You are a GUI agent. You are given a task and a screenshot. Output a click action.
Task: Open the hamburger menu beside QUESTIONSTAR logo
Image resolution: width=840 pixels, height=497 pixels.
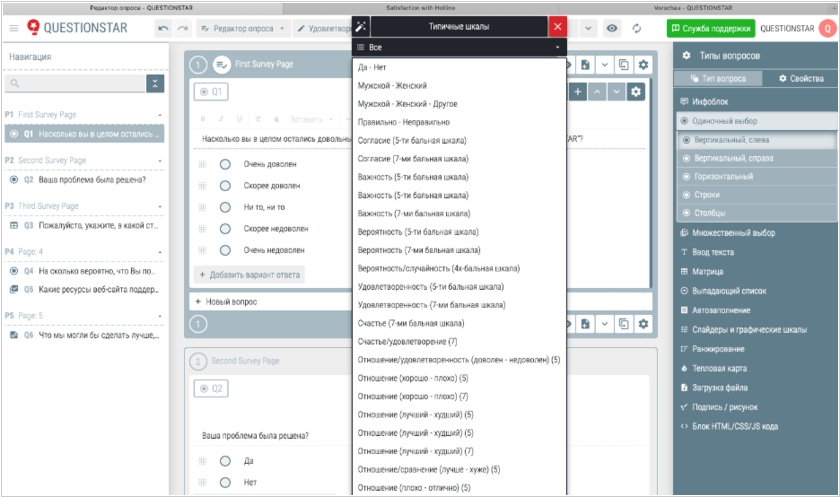[x=14, y=28]
